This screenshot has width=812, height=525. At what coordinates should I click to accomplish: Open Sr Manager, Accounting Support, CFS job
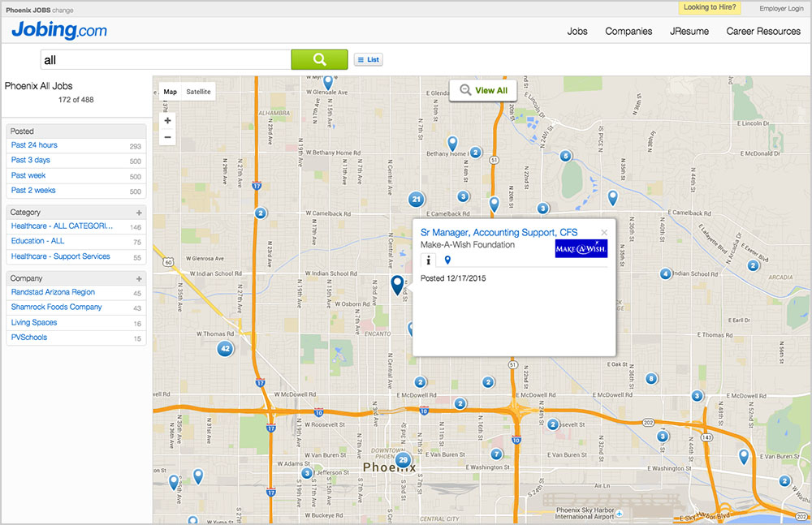(499, 232)
